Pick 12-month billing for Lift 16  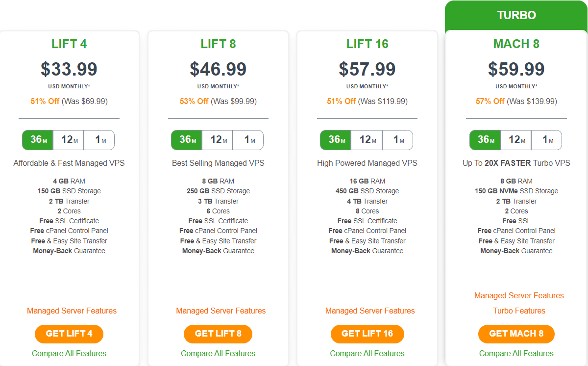click(367, 140)
